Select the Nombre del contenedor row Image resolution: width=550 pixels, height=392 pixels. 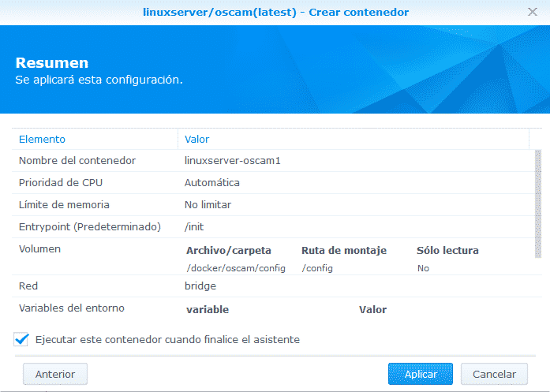77,161
